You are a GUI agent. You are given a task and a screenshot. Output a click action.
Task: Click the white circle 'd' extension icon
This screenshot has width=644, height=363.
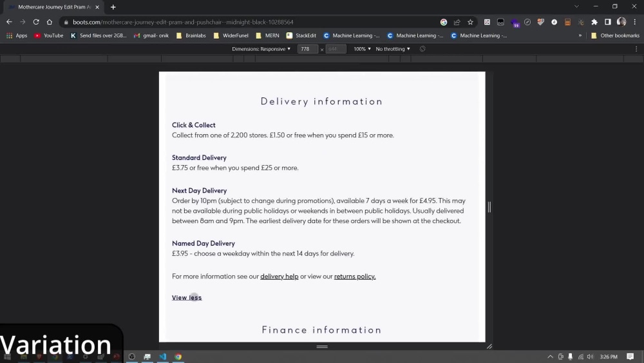tap(554, 22)
